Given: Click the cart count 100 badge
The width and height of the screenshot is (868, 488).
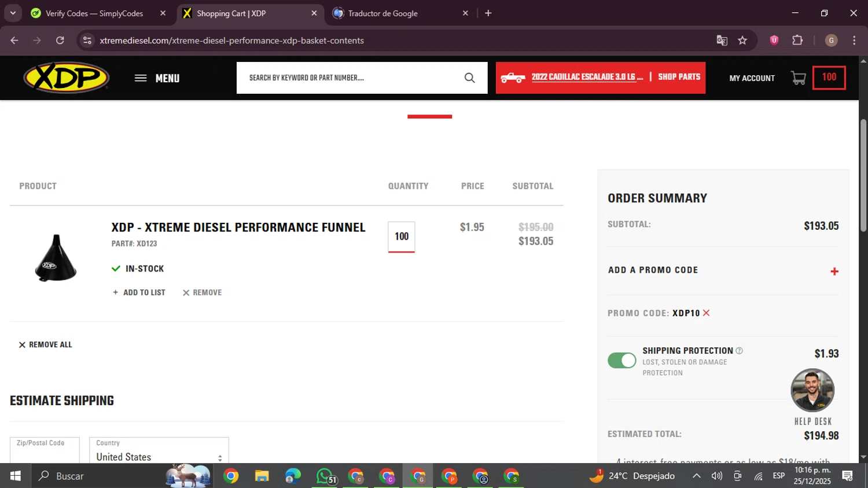Looking at the screenshot, I should click(829, 78).
